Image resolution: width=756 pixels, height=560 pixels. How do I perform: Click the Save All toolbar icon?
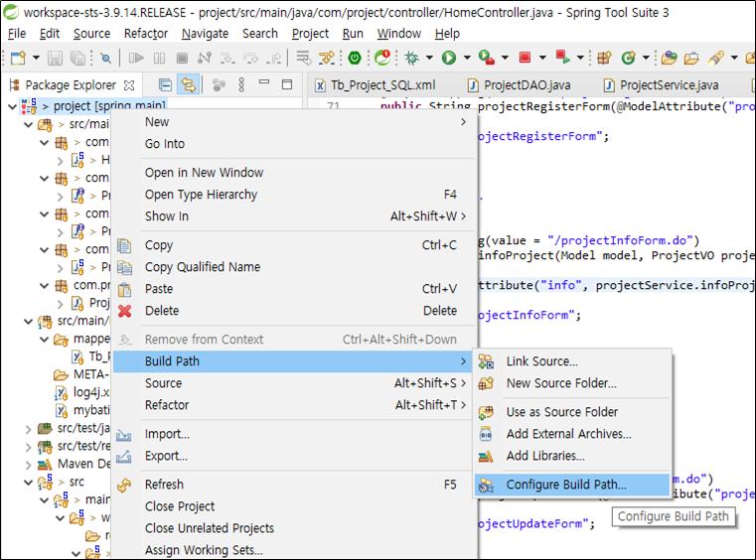(x=77, y=58)
